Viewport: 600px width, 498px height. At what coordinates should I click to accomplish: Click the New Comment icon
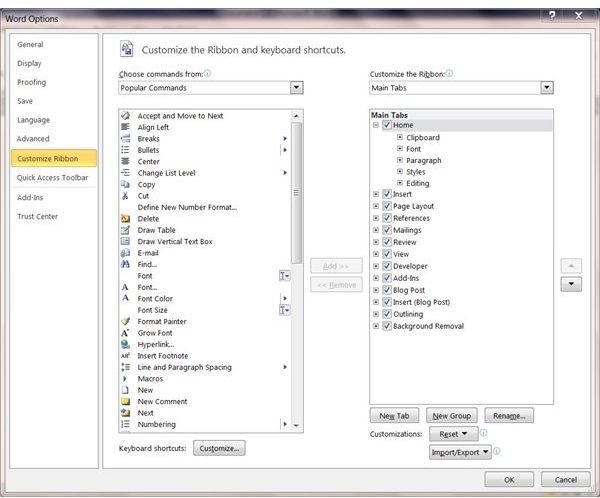[126, 402]
